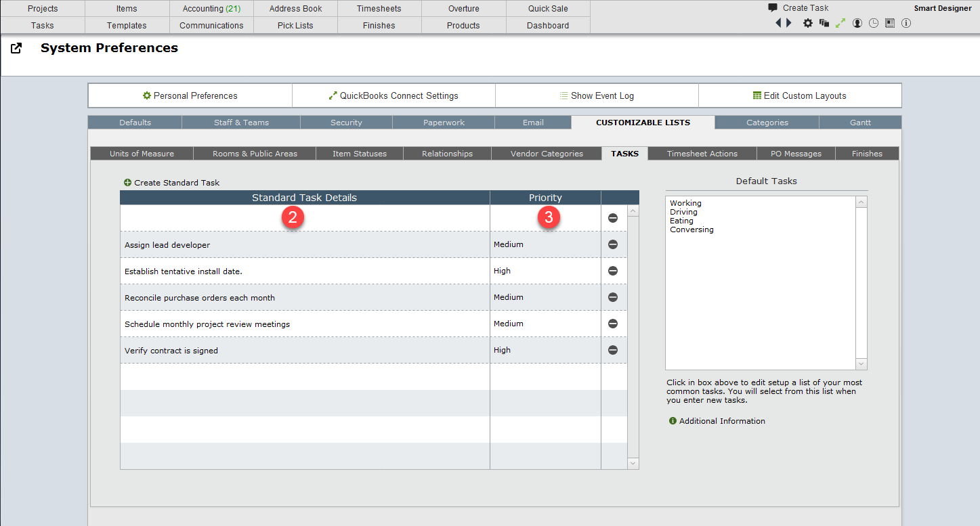Click Show Event Log

(597, 95)
